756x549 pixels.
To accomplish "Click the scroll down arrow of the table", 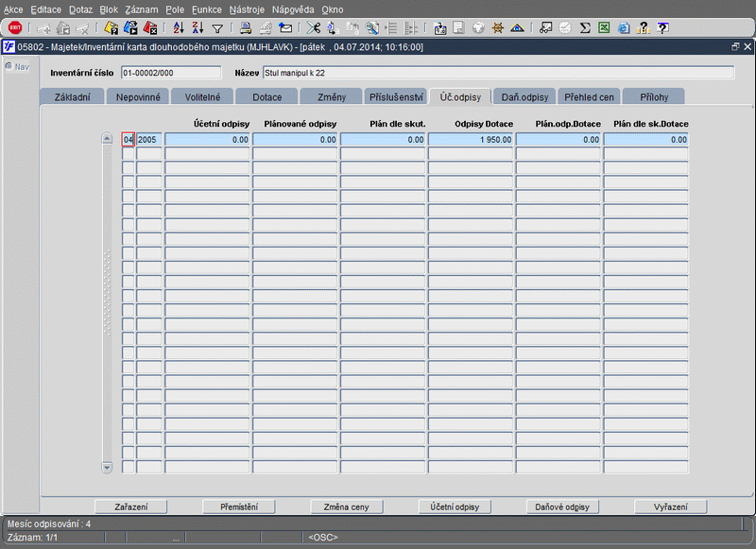I will (107, 467).
